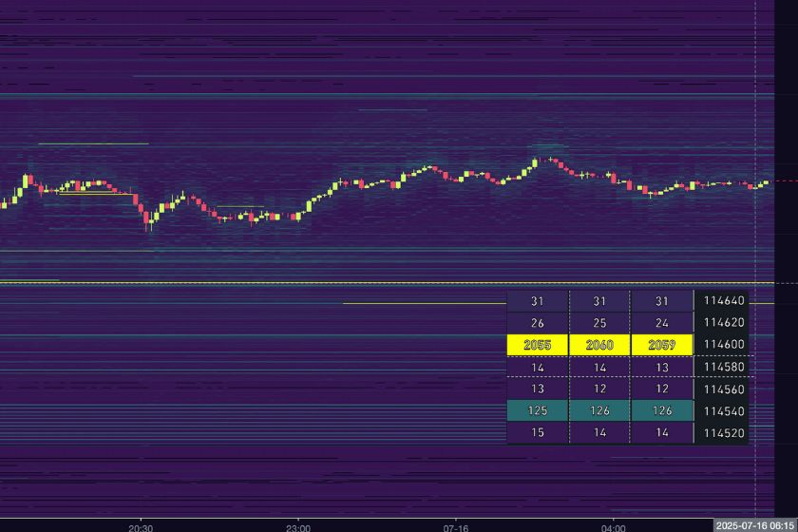
Task: Click the 26 cell in the 114620 row
Action: point(537,323)
